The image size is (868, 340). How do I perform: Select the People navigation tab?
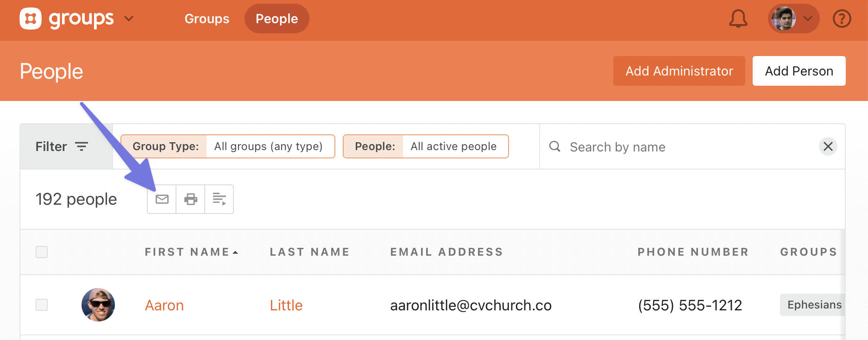coord(277,19)
